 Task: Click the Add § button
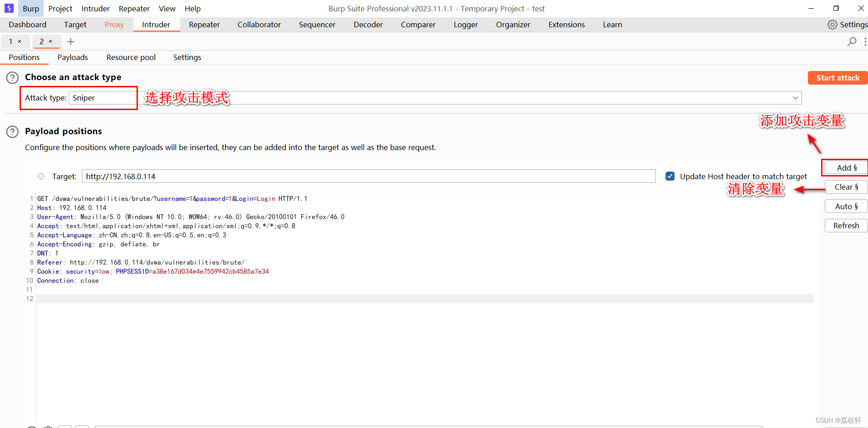point(847,168)
